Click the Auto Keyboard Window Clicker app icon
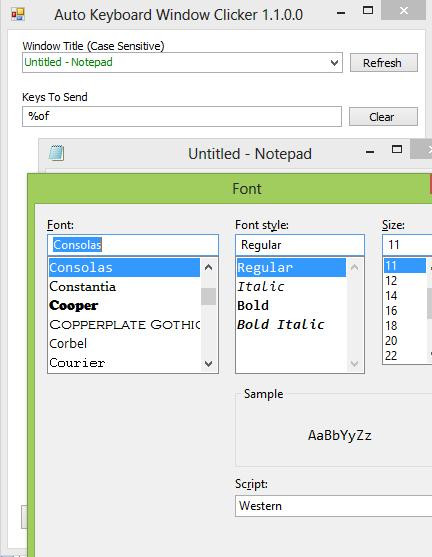 (x=18, y=15)
